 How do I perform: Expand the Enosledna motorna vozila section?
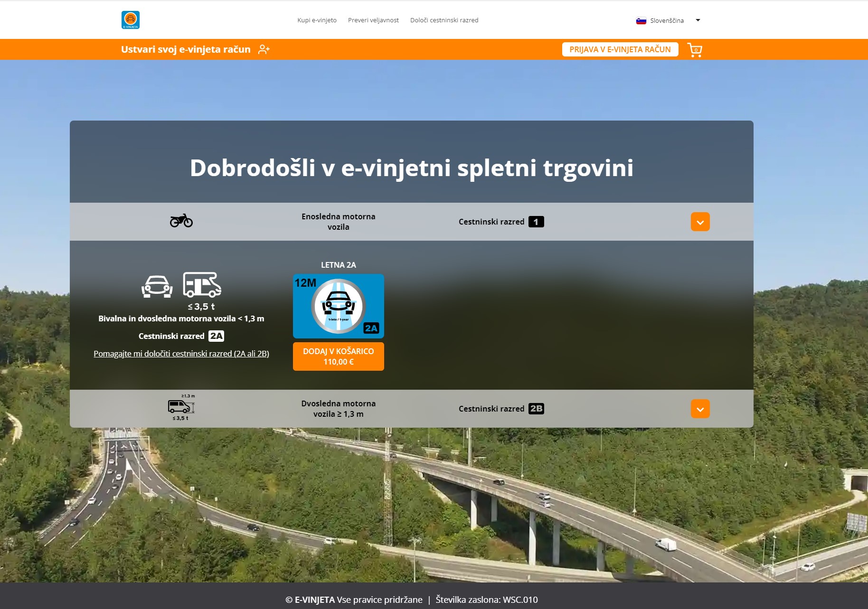[x=700, y=221]
